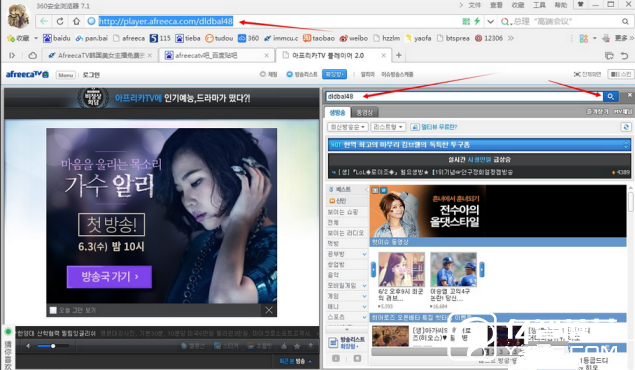The image size is (635, 370).
Task: Refresh the broadcast list with refresh icon
Action: pos(626,127)
